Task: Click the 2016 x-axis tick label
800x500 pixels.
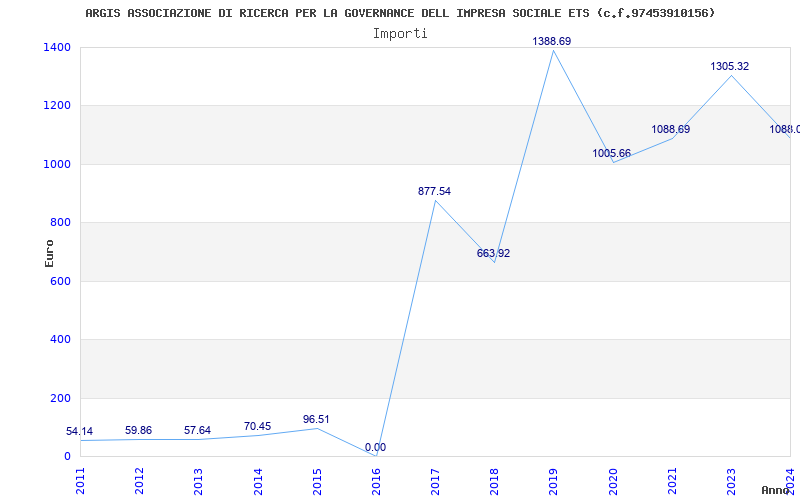Action: coord(376,481)
